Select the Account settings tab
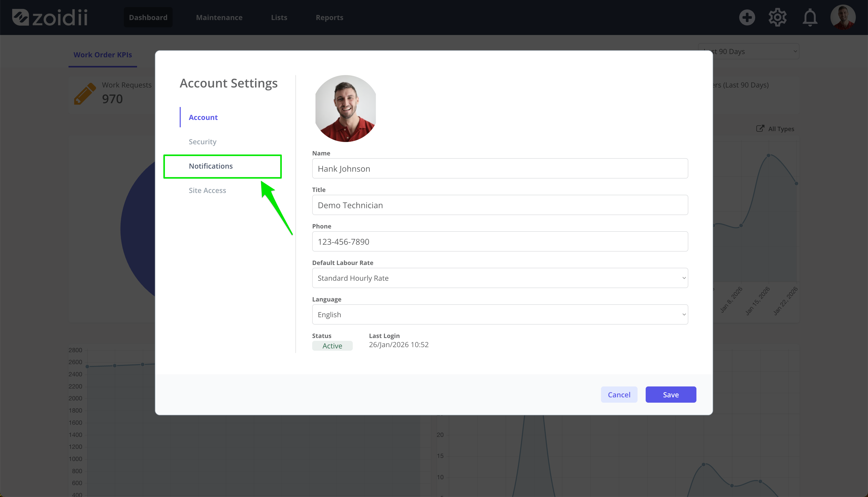 [203, 117]
